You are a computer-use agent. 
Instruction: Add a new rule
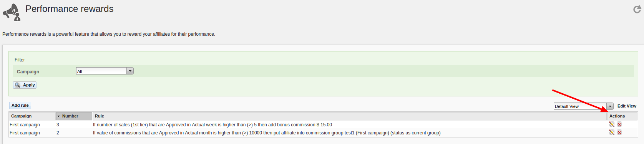click(20, 105)
